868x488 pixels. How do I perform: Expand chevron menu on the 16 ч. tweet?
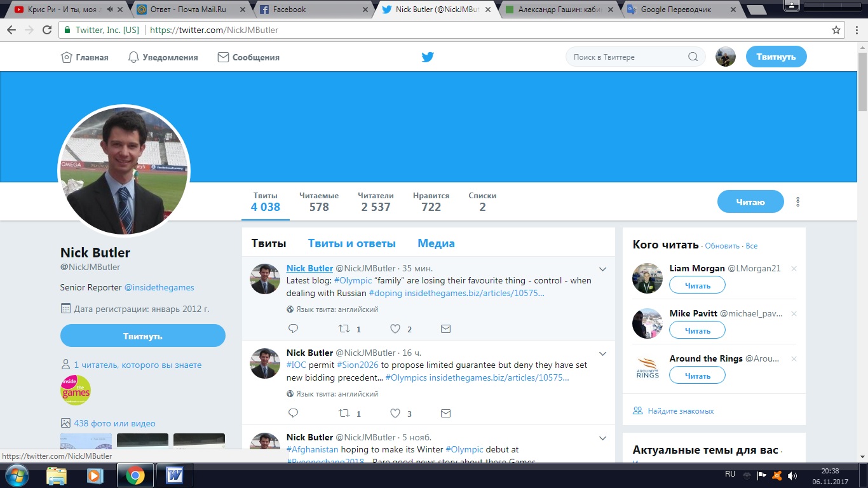tap(603, 354)
